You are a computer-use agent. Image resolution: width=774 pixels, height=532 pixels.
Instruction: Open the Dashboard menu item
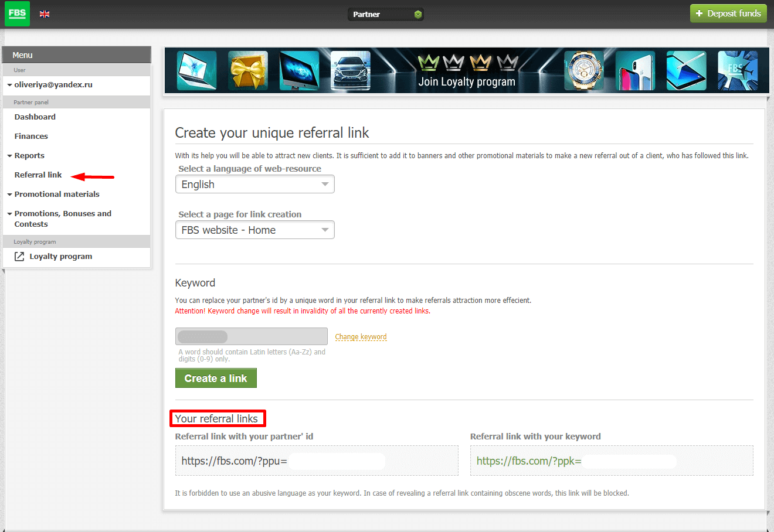[x=35, y=117]
